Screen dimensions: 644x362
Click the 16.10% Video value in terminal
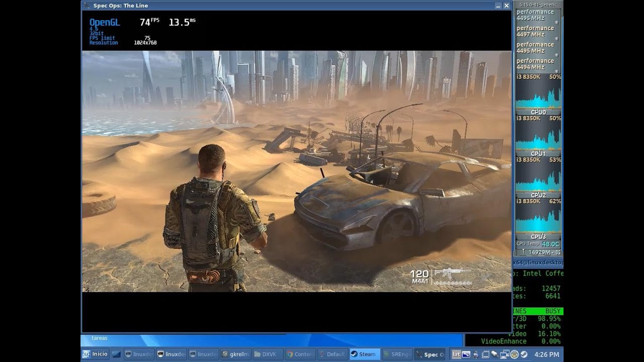pos(548,334)
